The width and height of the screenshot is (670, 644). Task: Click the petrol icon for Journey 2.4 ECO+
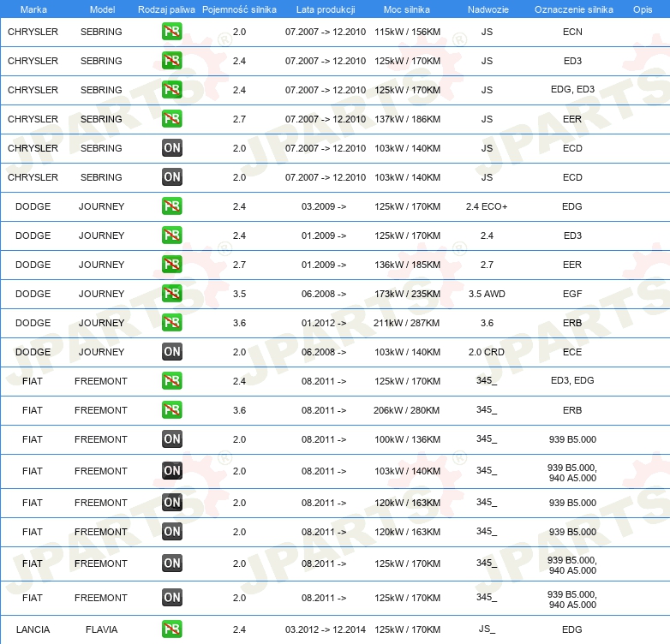pyautogui.click(x=172, y=206)
